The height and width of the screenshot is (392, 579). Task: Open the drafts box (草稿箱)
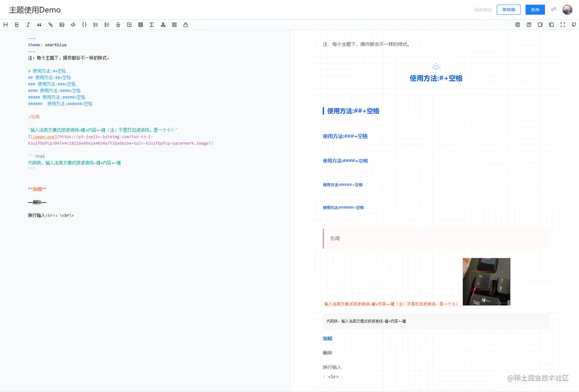coord(509,10)
